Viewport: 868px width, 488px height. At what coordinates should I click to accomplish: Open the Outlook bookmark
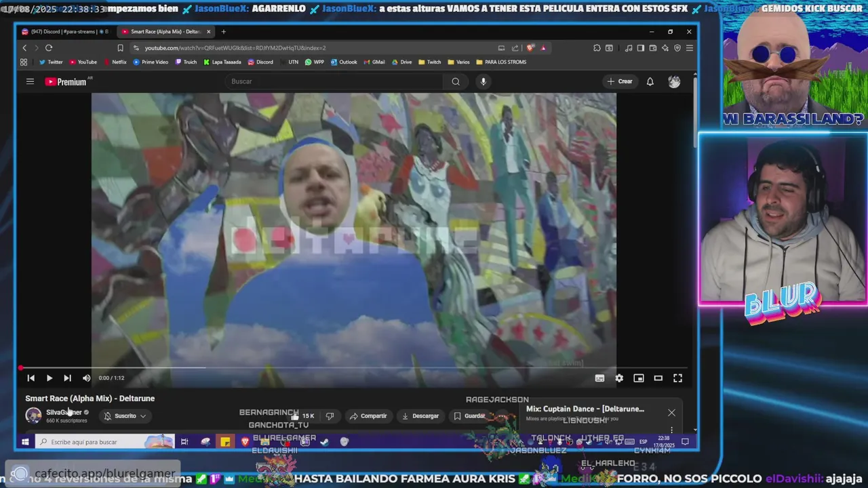(x=344, y=62)
